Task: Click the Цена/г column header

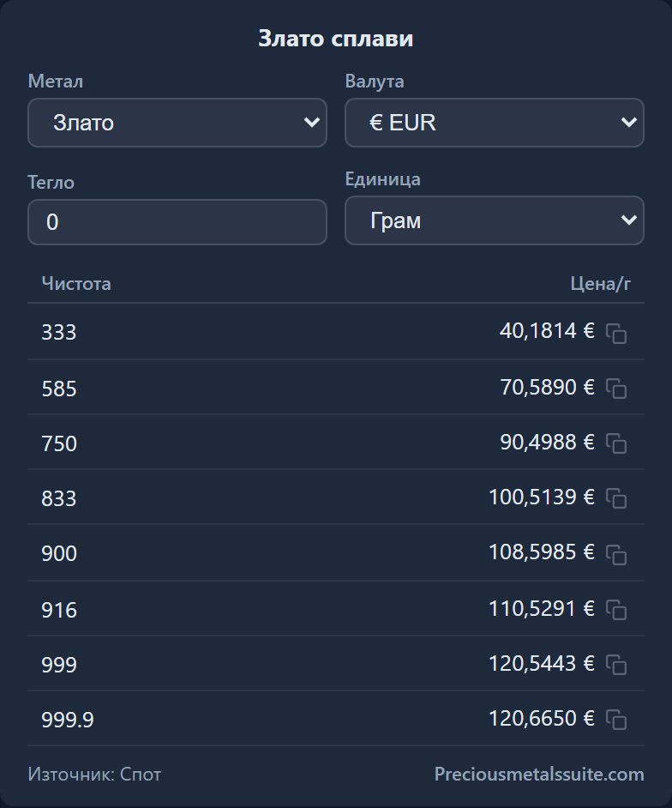Action: [600, 283]
